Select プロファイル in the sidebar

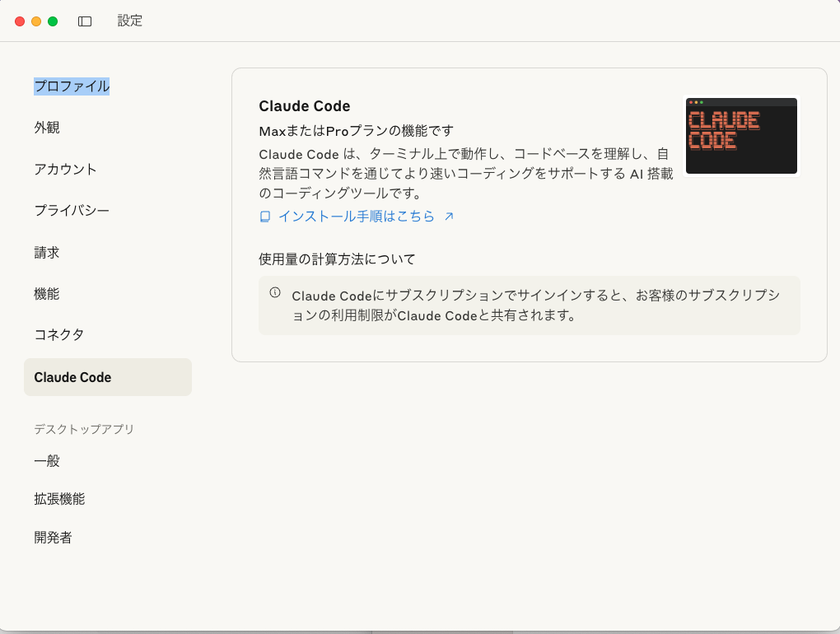pos(72,86)
